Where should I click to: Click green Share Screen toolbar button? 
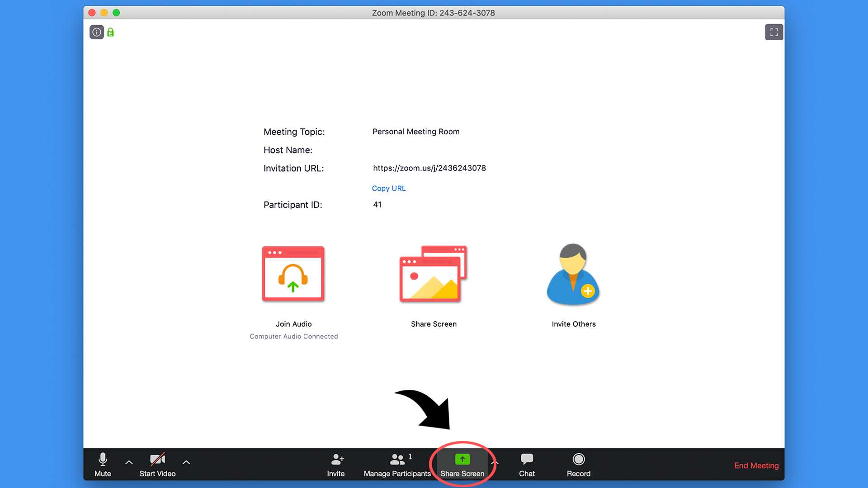coord(462,465)
